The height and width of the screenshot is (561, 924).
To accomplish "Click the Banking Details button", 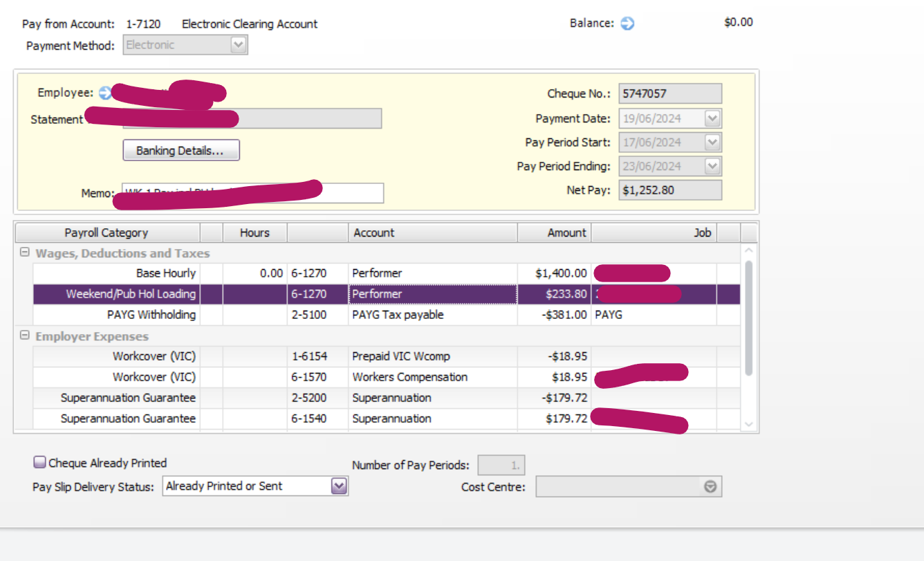I will (x=181, y=150).
